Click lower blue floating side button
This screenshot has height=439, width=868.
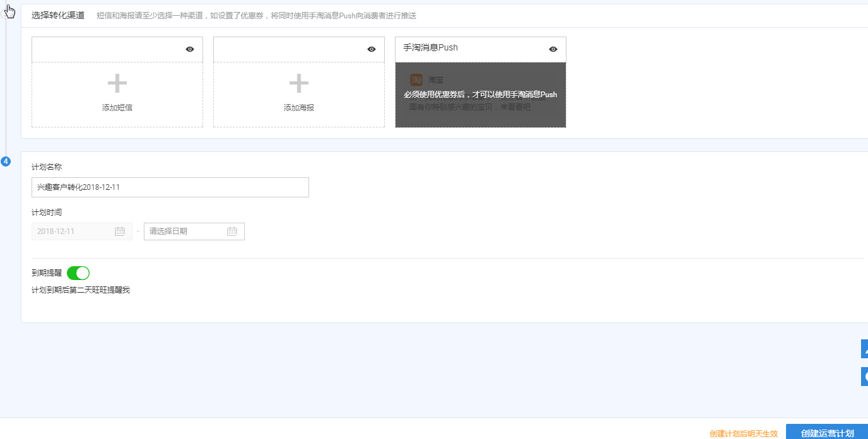coord(864,377)
